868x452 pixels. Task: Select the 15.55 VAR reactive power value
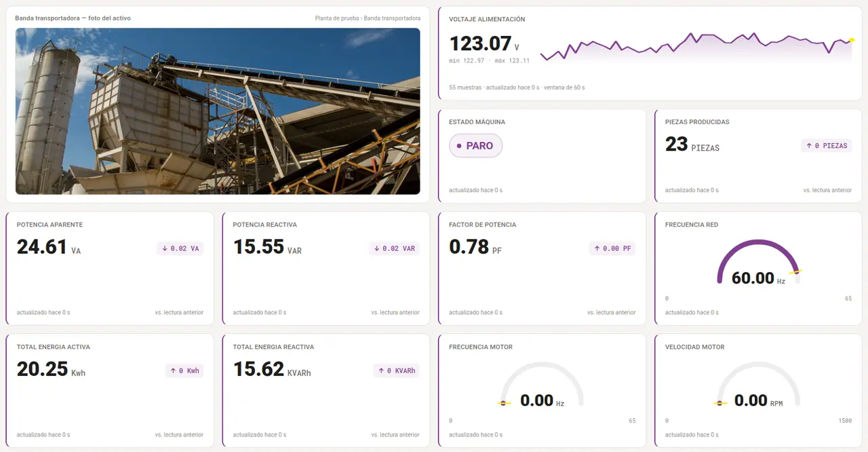(x=267, y=247)
